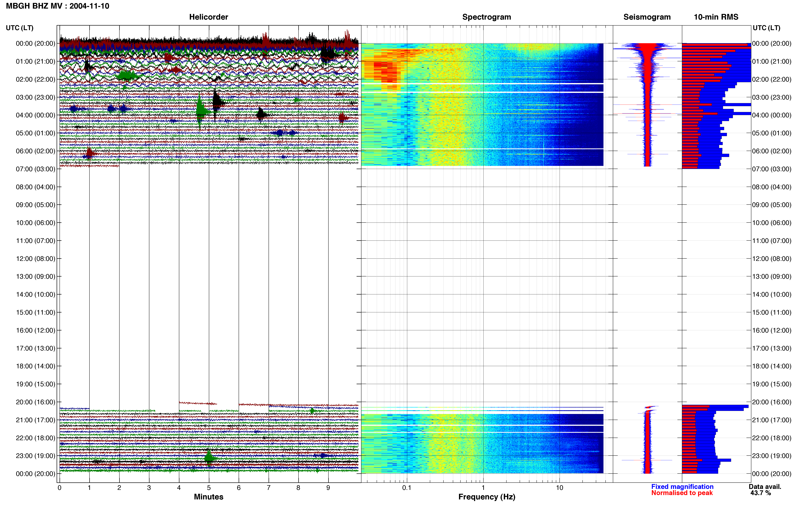Click the "43.7 %" data availability value
The image size is (812, 508).
[x=761, y=493]
